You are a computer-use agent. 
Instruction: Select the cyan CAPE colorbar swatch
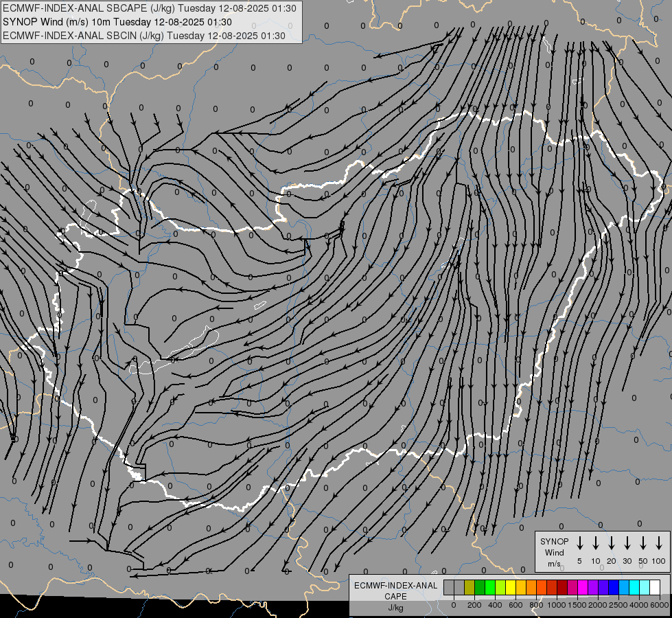[634, 587]
